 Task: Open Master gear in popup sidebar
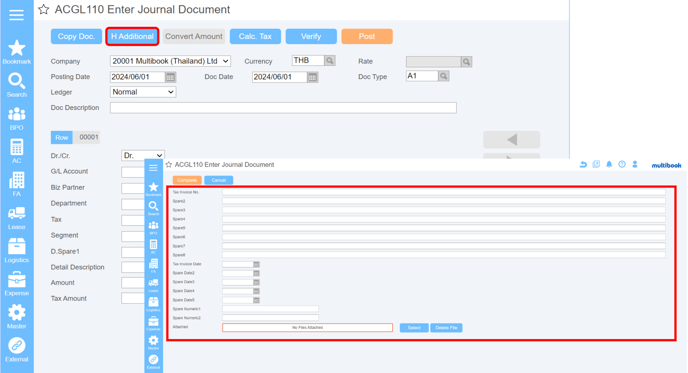(153, 342)
